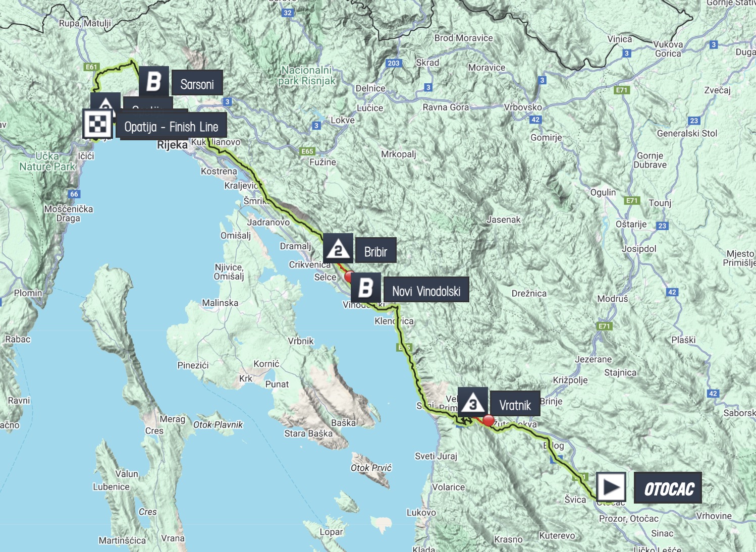Click the 203 road shield near Skrad
756x552 pixels.
click(x=394, y=63)
